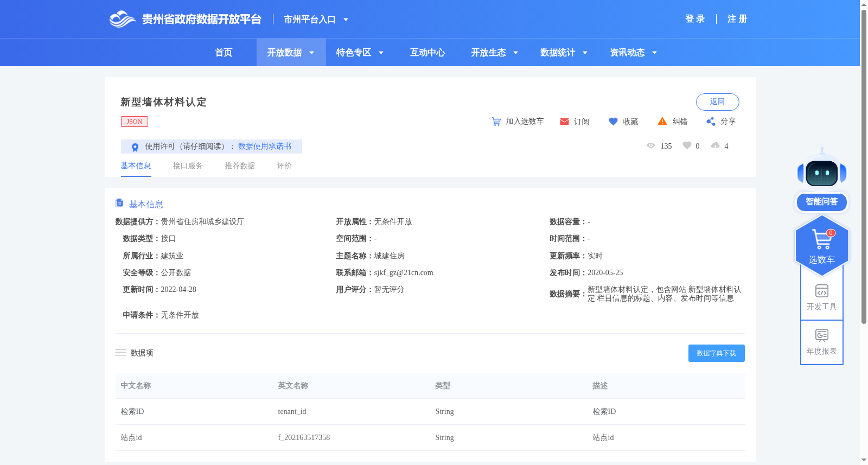868x465 pixels.
Task: Open the 数据使用承诺书 link
Action: pos(265,146)
